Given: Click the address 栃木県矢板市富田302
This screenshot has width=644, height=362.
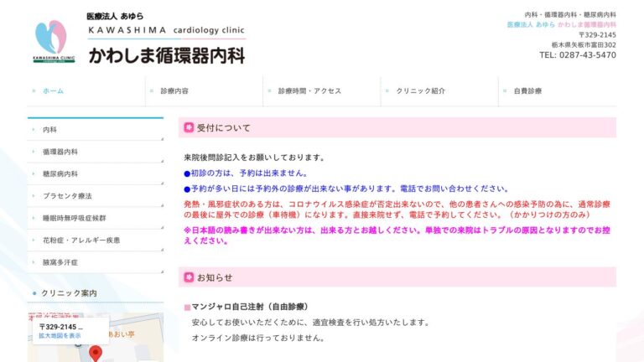Looking at the screenshot, I should coord(584,44).
